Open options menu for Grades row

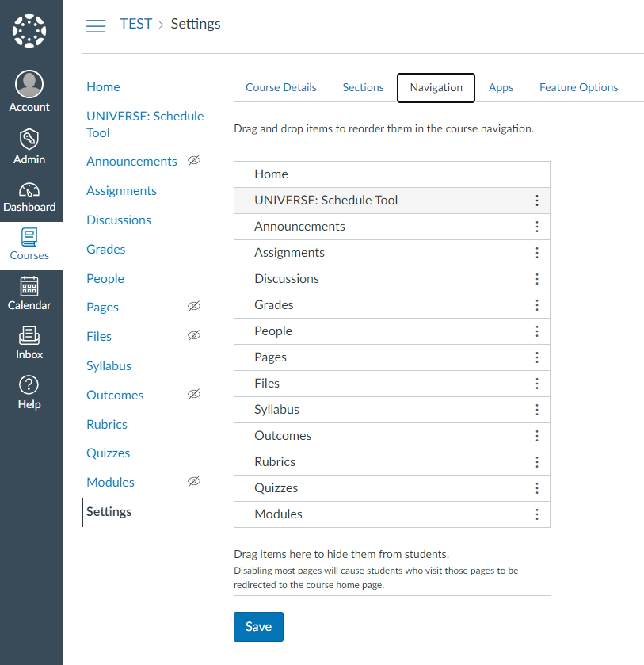[537, 305]
